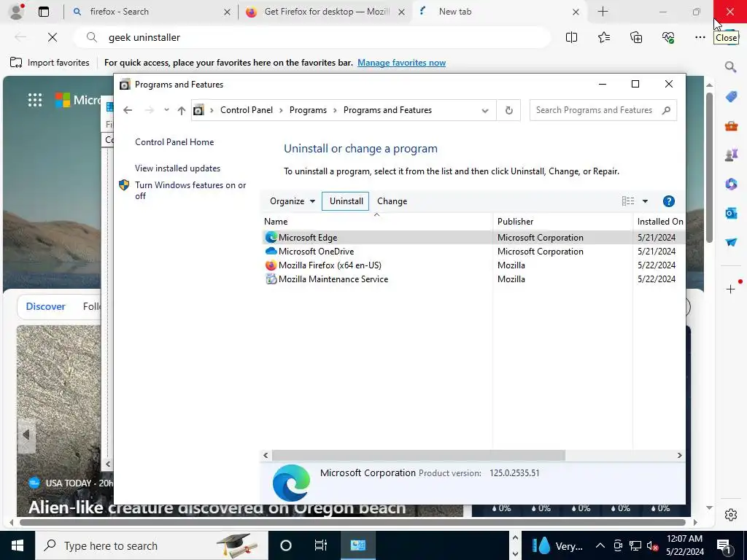Stop loading page in Edge toolbar
747x560 pixels.
pos(53,37)
